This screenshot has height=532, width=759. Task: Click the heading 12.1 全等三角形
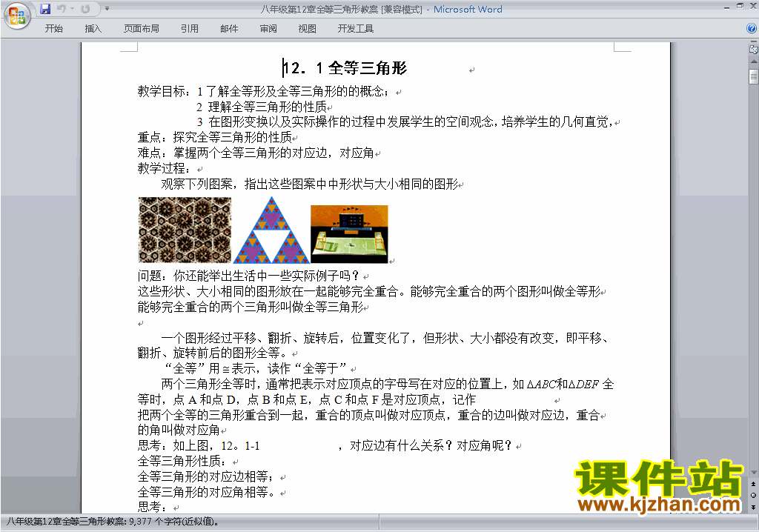[x=345, y=67]
